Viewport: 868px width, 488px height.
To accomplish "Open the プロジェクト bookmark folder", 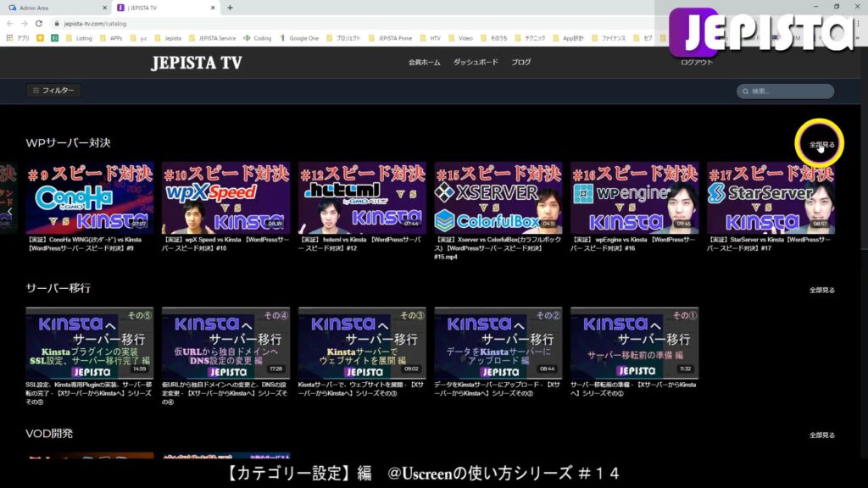I will pyautogui.click(x=343, y=38).
